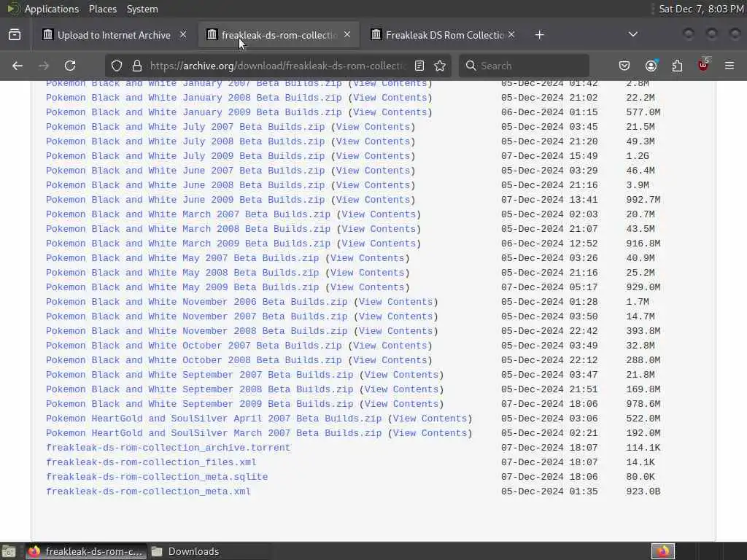Close the Upload to Internet Archive tab
Image resolution: width=747 pixels, height=560 pixels.
click(x=183, y=35)
